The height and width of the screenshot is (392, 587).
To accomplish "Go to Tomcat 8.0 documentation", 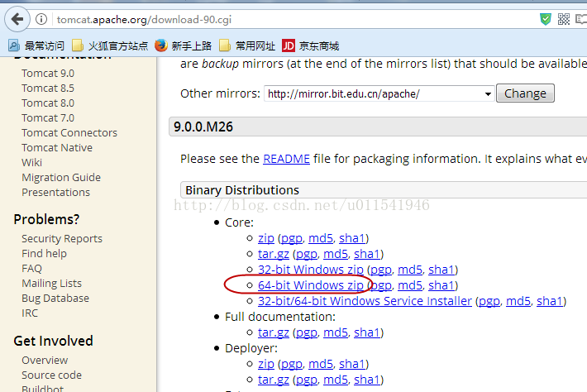I will coord(48,103).
